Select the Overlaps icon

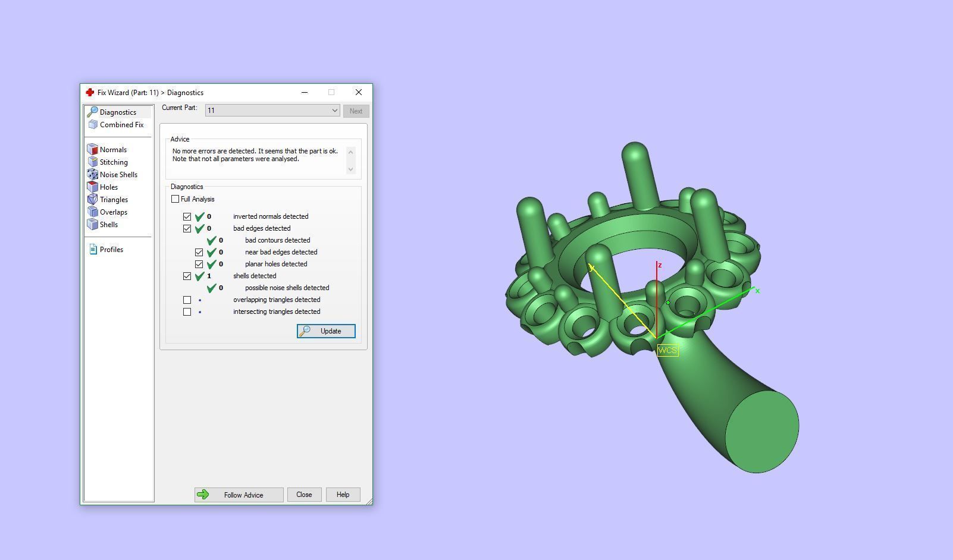(92, 212)
